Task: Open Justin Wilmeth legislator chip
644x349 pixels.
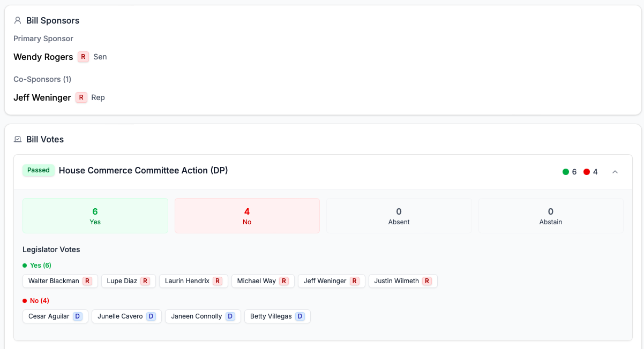Action: (x=396, y=281)
